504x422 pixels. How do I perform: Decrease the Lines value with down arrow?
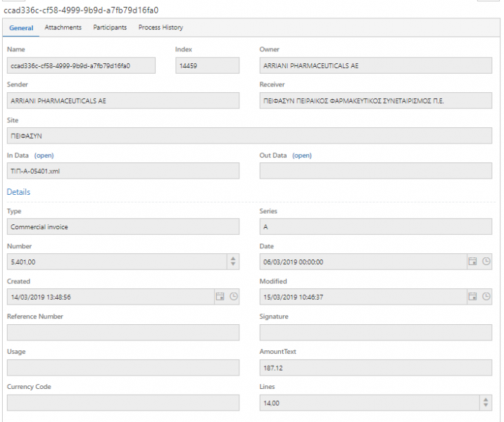[486, 405]
